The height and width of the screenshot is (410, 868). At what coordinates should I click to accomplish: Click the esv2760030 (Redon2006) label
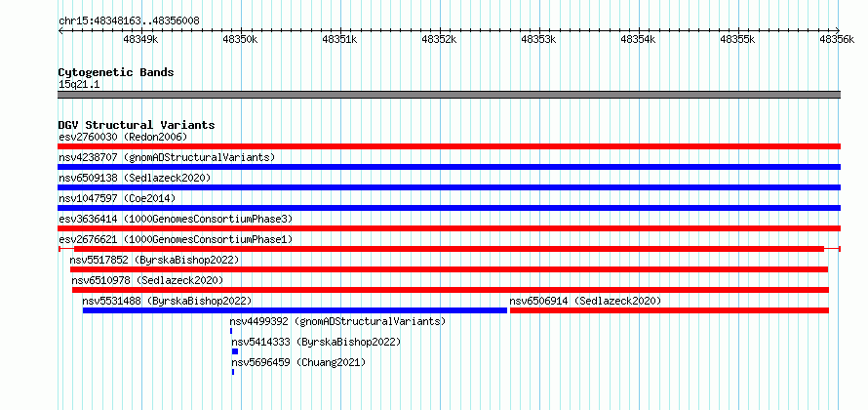coord(123,137)
